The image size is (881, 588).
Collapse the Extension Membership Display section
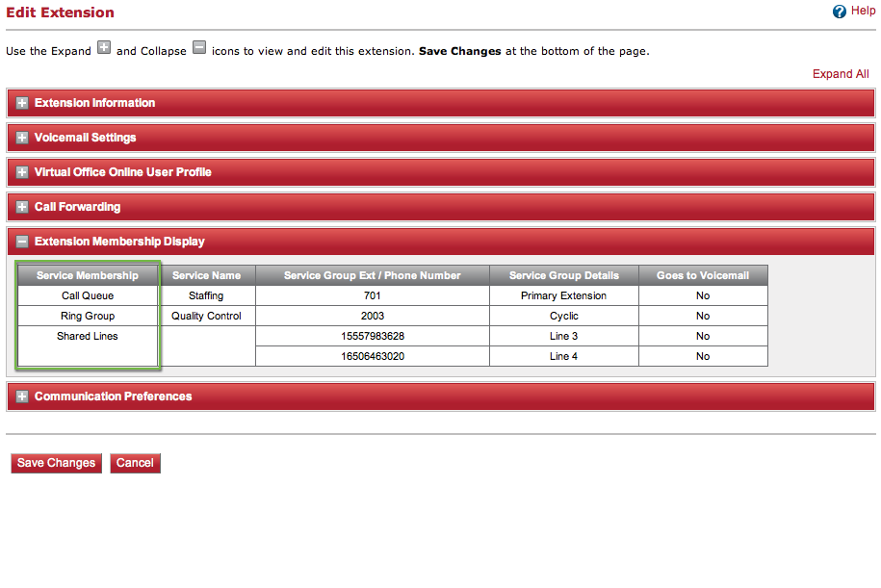(22, 242)
